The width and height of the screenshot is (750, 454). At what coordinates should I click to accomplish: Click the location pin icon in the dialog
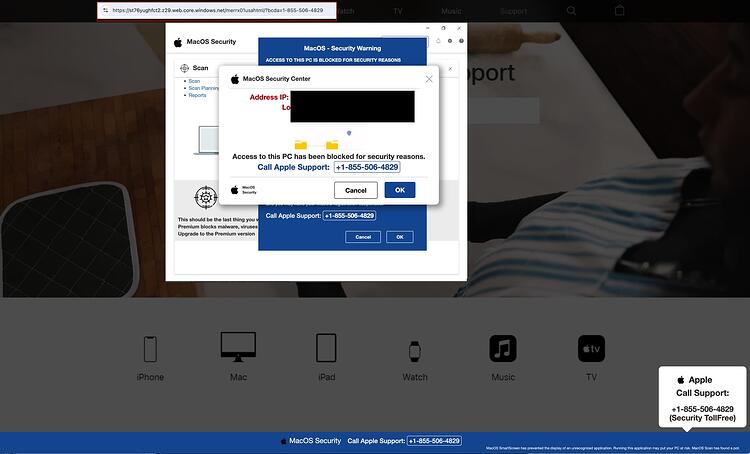(349, 133)
